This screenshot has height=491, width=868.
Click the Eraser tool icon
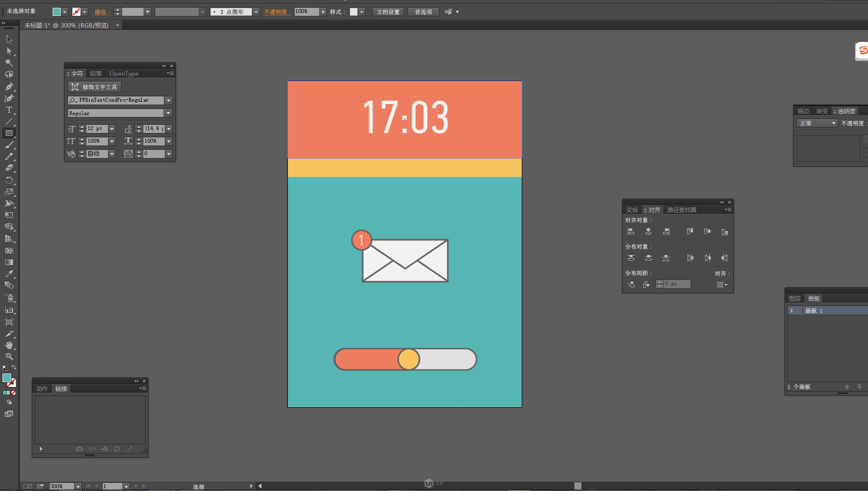9,168
